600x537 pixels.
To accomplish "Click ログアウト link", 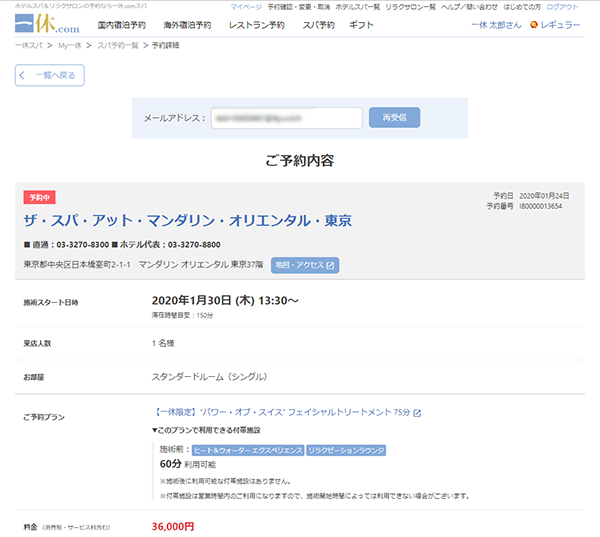I will (562, 7).
